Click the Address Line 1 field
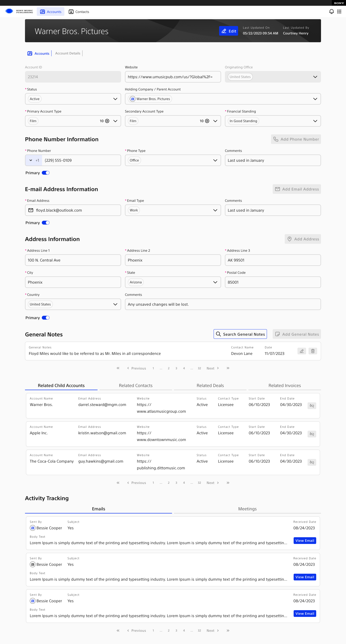Viewport: 346px width, 644px height. click(x=73, y=260)
